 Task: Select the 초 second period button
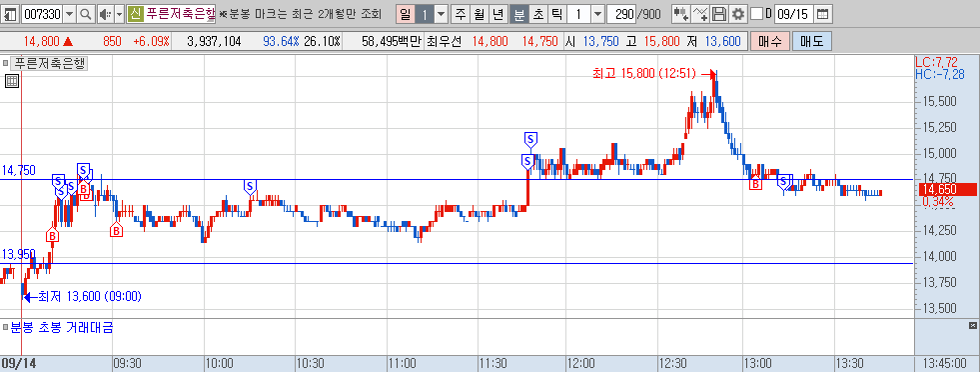pyautogui.click(x=537, y=14)
